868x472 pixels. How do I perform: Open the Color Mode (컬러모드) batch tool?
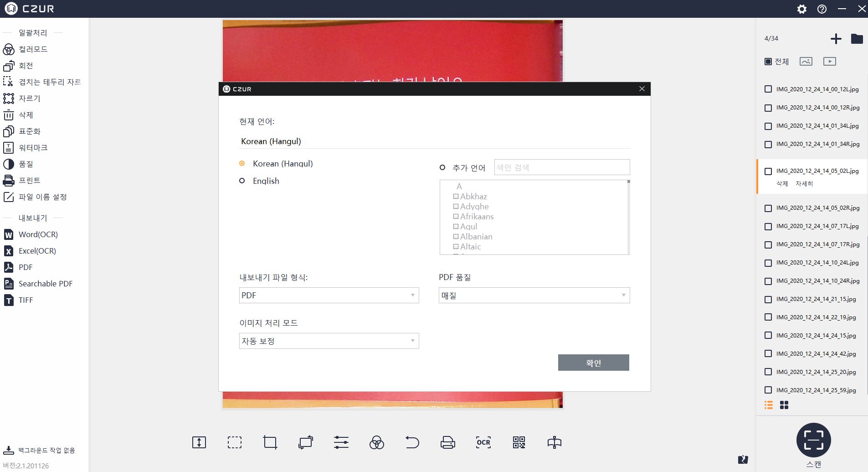click(26, 49)
